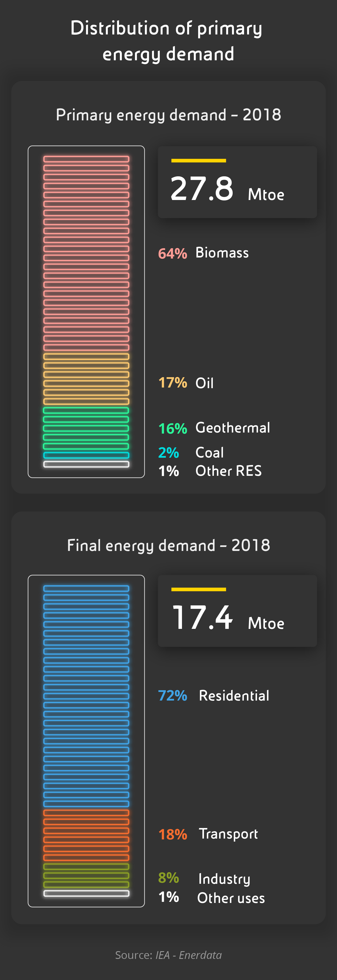The image size is (337, 980).
Task: Click the pink Biomass bar segment
Action: point(86,253)
